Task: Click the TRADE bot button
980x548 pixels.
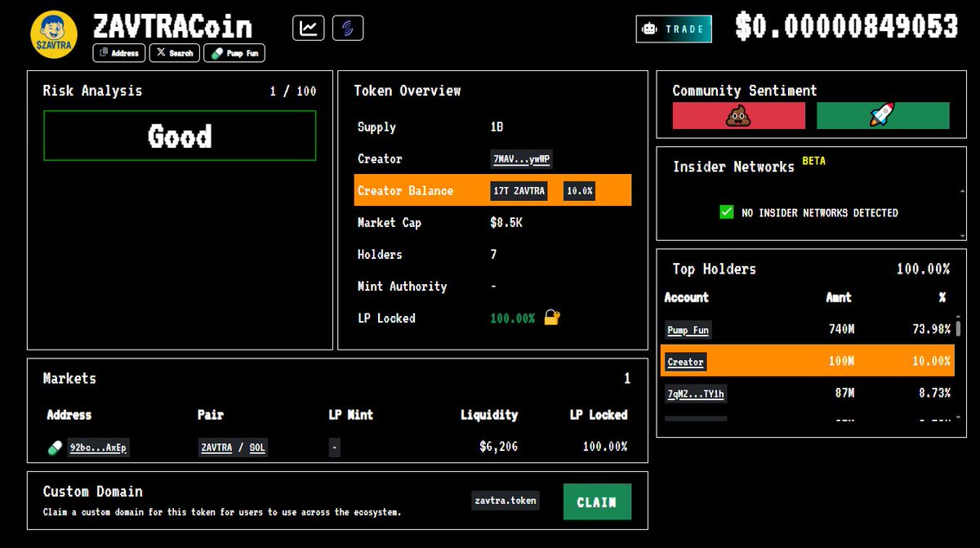Action: point(674,29)
